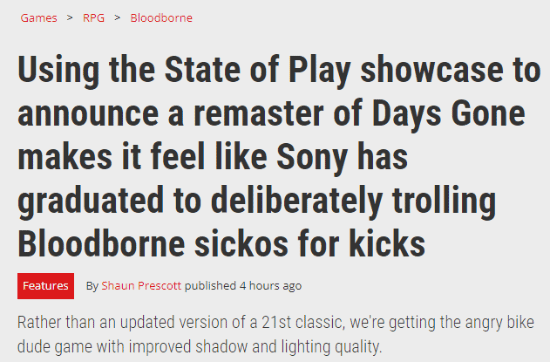Click the published 4 hours ago timestamp
The height and width of the screenshot is (362, 550).
[x=243, y=286]
